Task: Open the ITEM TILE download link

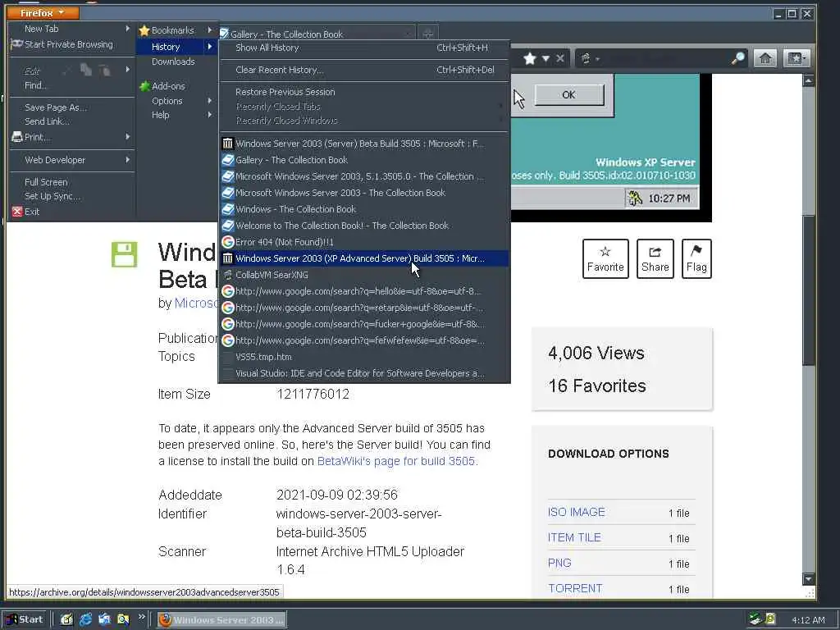Action: tap(574, 537)
